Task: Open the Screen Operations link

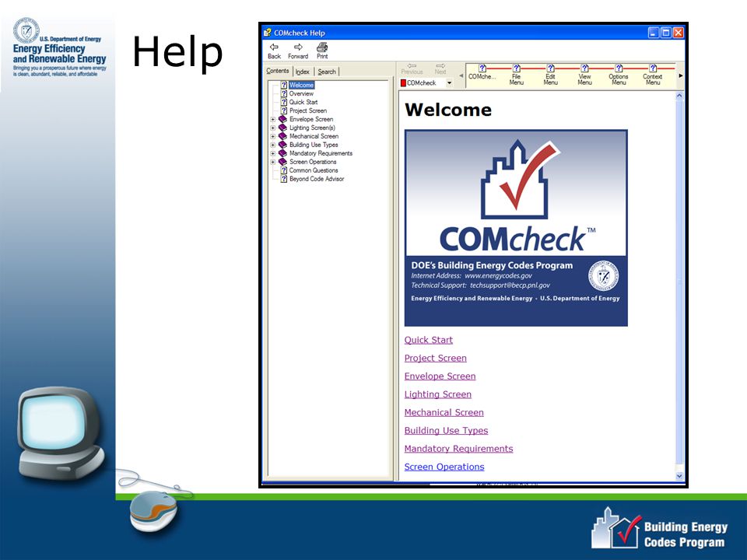Action: (x=444, y=467)
